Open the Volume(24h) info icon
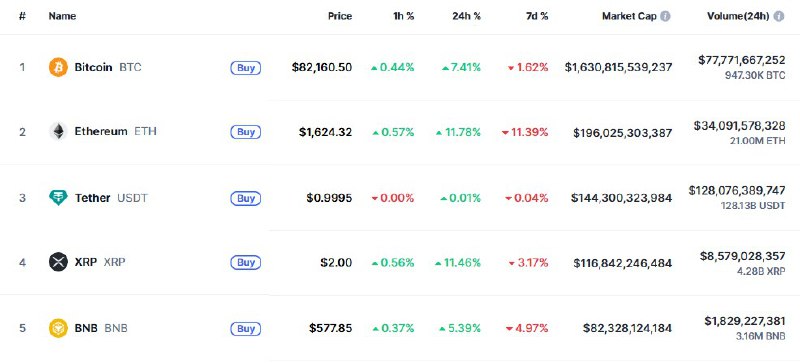This screenshot has height=363, width=800. pyautogui.click(x=779, y=16)
